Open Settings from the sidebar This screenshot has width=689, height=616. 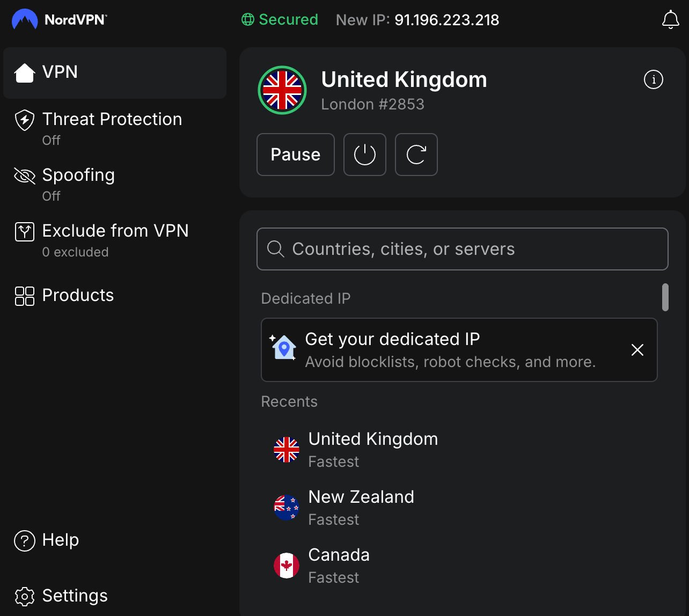115,596
